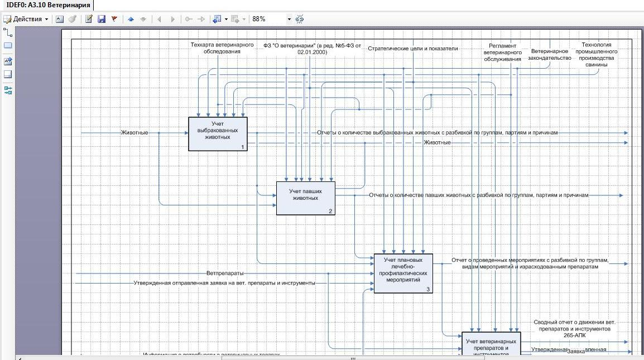Select the connector line tool
Screen dimensions: 644x360
[x=8, y=32]
